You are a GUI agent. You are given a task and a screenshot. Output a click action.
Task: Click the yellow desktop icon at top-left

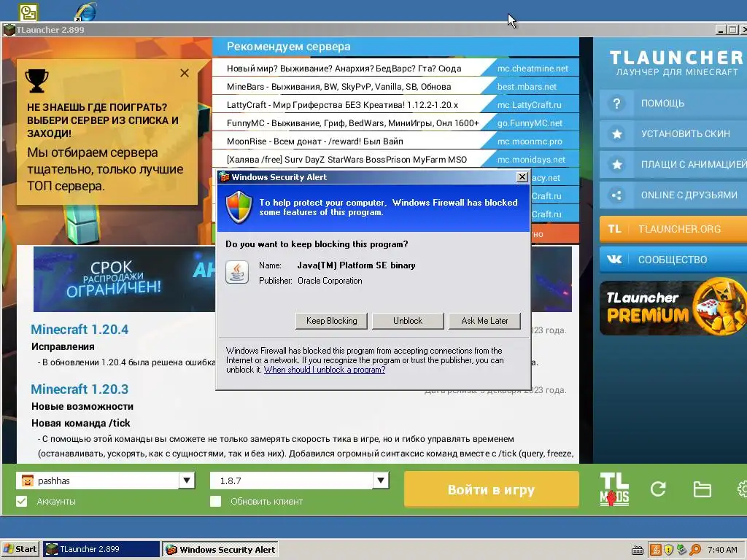pyautogui.click(x=28, y=12)
